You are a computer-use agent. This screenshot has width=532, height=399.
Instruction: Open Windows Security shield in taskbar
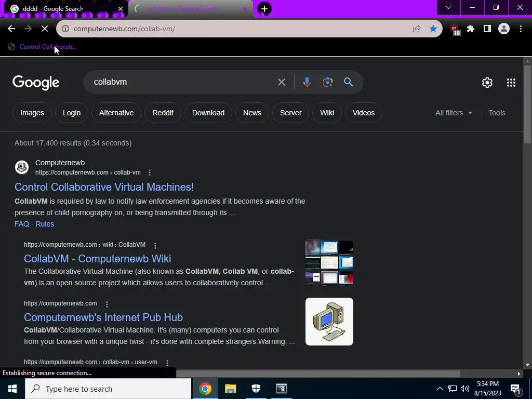256,389
